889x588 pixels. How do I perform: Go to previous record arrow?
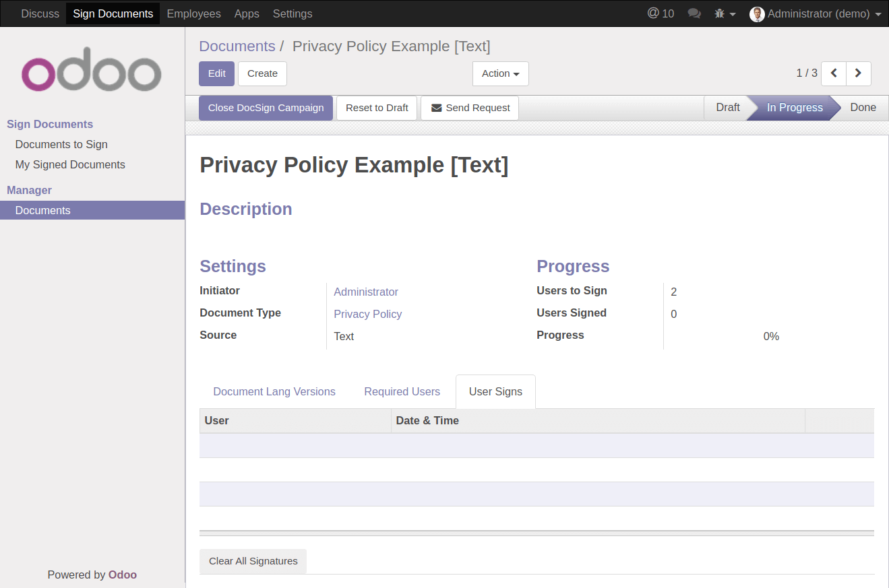pos(834,73)
